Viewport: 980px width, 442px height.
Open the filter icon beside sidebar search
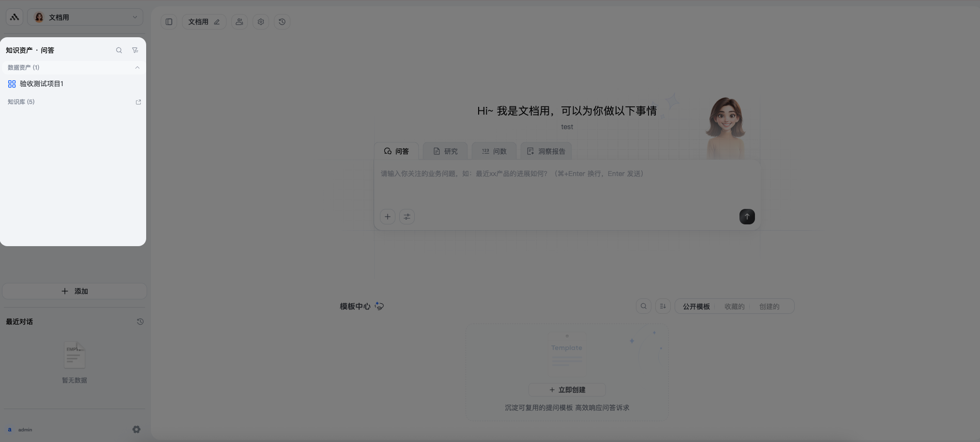135,50
